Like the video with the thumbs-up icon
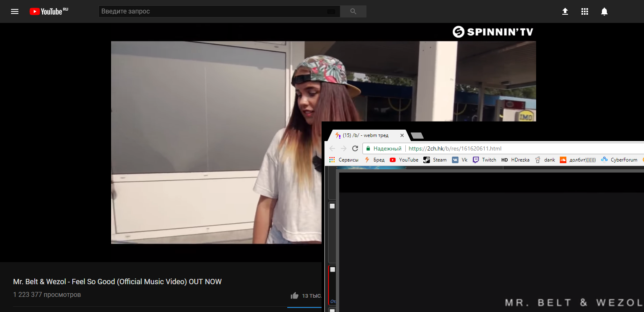This screenshot has height=312, width=644. pos(295,296)
